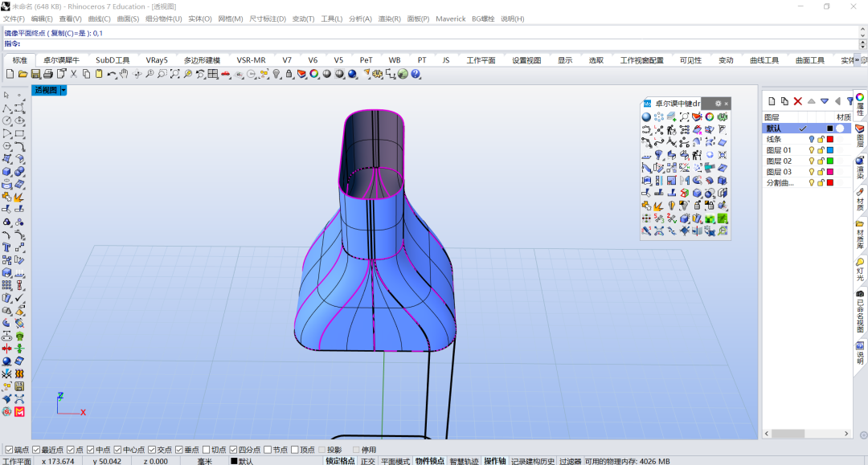868x465 pixels.
Task: Cut selection with the scissors icon
Action: [74, 74]
